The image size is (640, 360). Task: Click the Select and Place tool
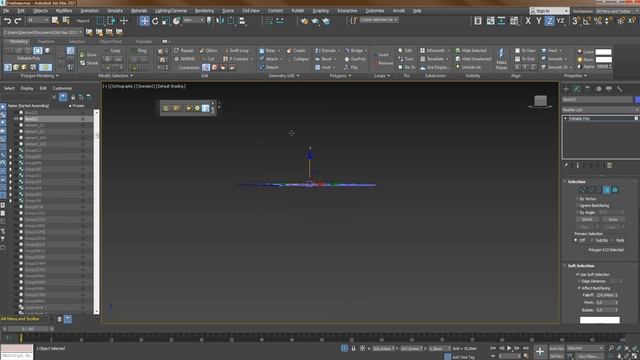(x=176, y=21)
